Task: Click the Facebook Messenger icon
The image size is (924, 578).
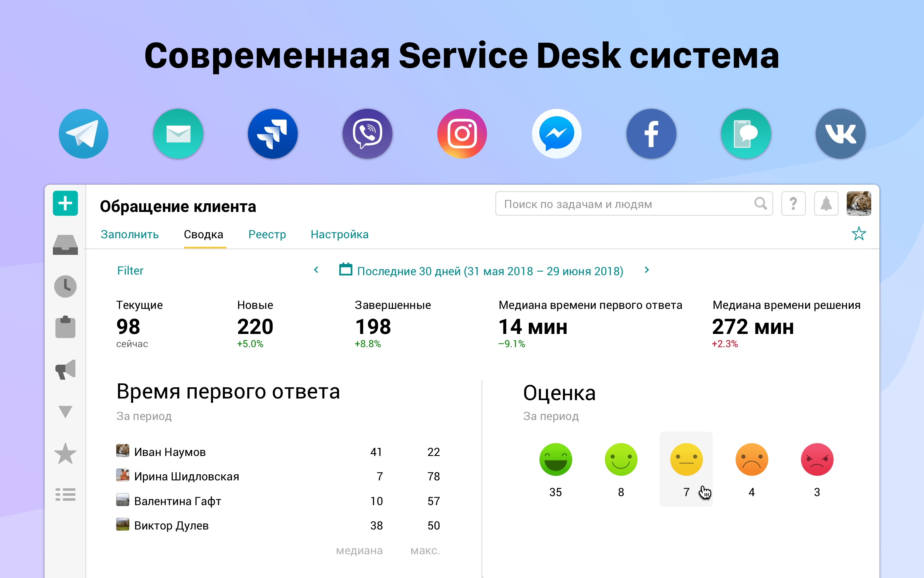Action: pyautogui.click(x=557, y=134)
